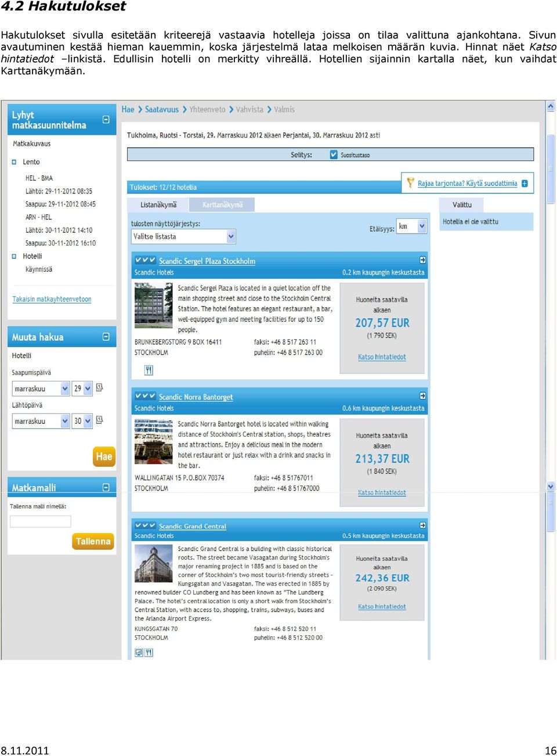Click the rating checkmarks of Scandic Grand Central

pyautogui.click(x=145, y=525)
